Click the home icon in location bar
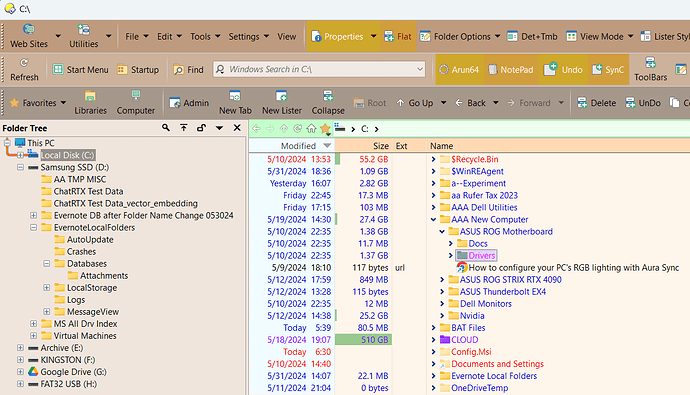690x395 pixels. coord(311,128)
